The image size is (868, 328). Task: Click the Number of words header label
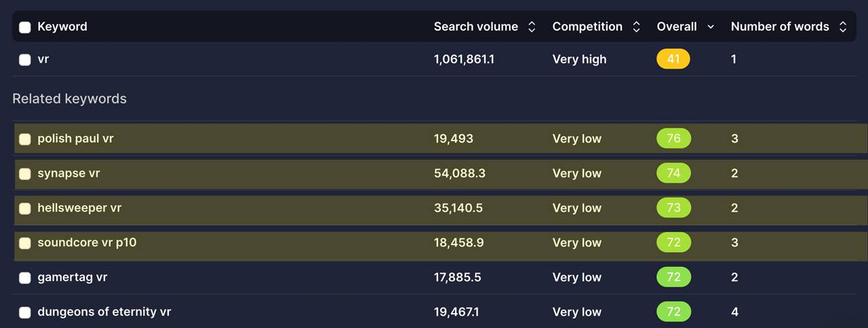coord(780,26)
